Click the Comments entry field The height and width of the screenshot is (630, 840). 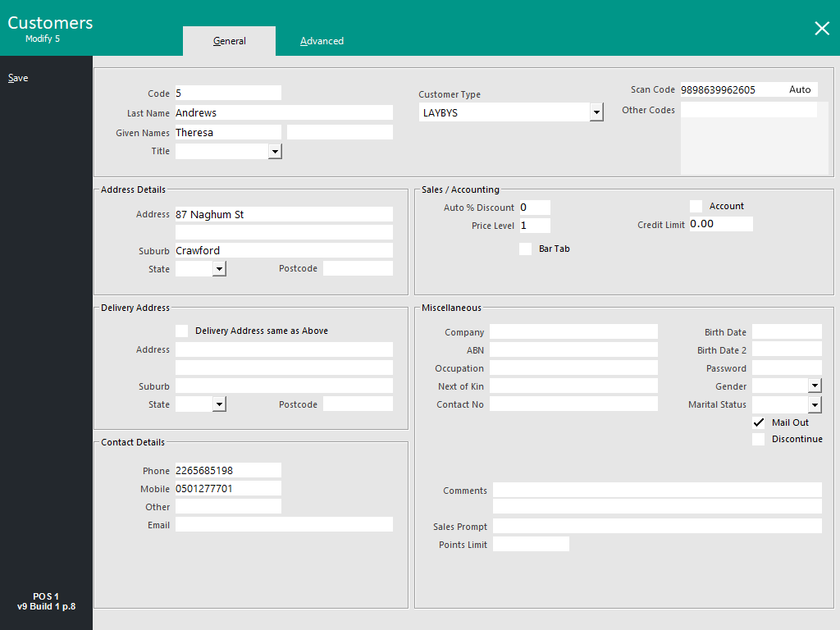(656, 490)
